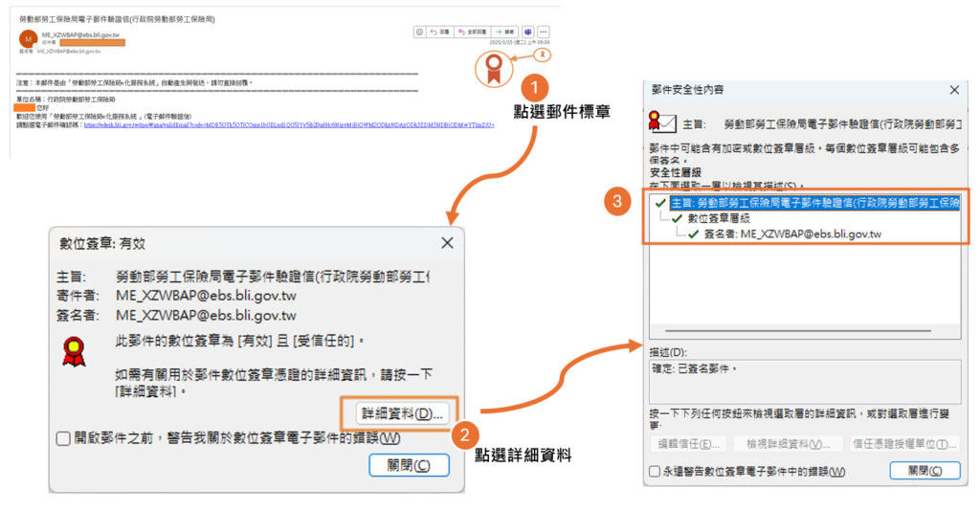Click the small digital signature badge in email header
The height and width of the screenshot is (511, 980).
click(544, 55)
